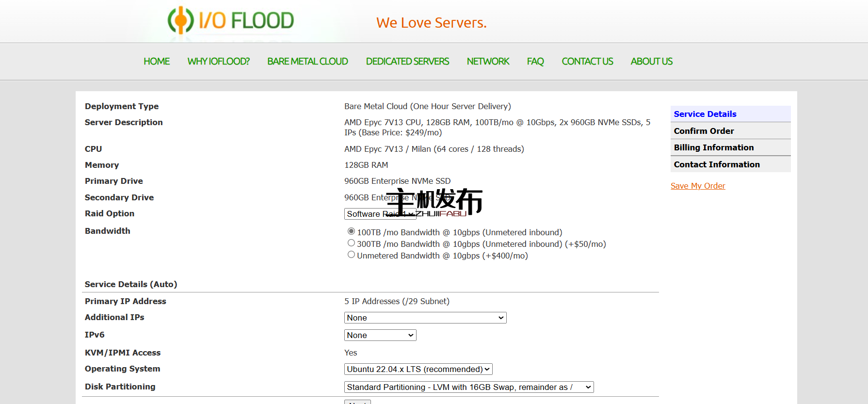Open the Operating System dropdown
The width and height of the screenshot is (868, 404).
pyautogui.click(x=418, y=369)
